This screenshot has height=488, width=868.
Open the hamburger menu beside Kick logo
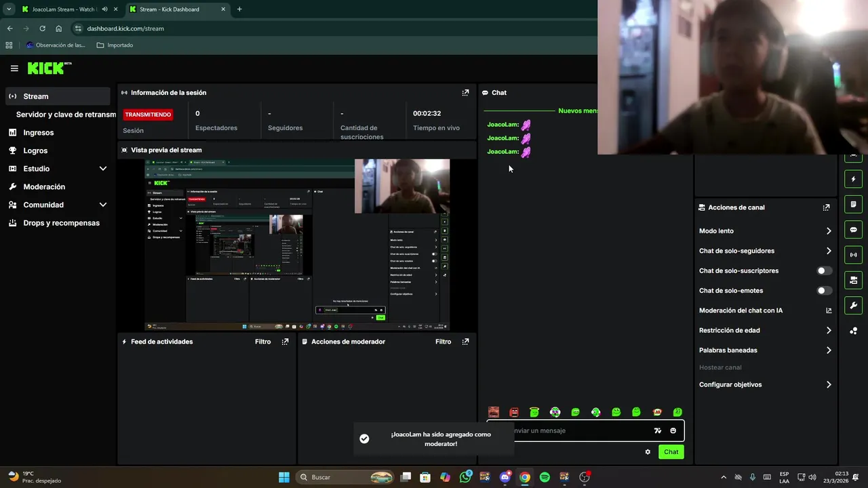tap(14, 68)
